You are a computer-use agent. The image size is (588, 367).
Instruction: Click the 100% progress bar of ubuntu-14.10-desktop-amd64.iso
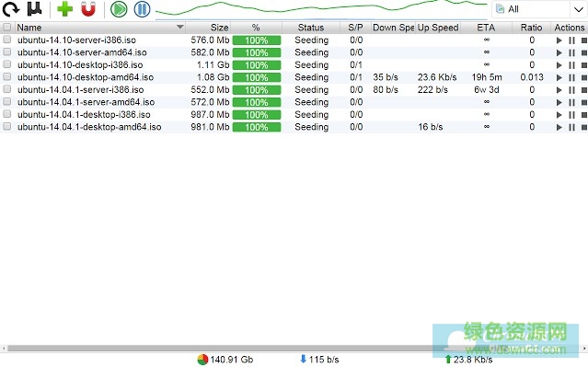click(257, 77)
